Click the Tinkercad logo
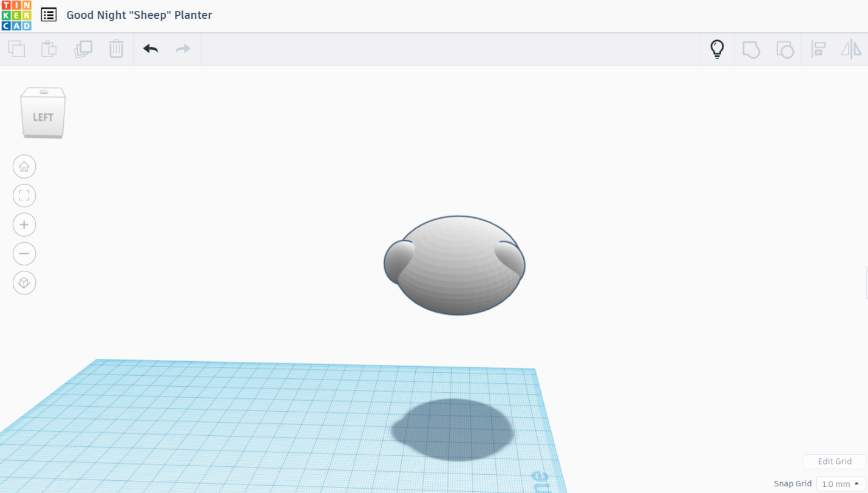This screenshot has width=868, height=493. point(16,15)
